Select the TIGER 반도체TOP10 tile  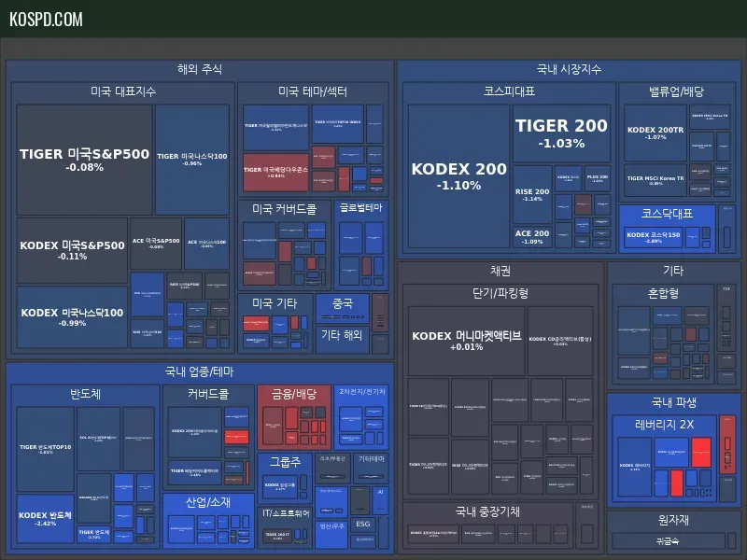click(x=45, y=449)
